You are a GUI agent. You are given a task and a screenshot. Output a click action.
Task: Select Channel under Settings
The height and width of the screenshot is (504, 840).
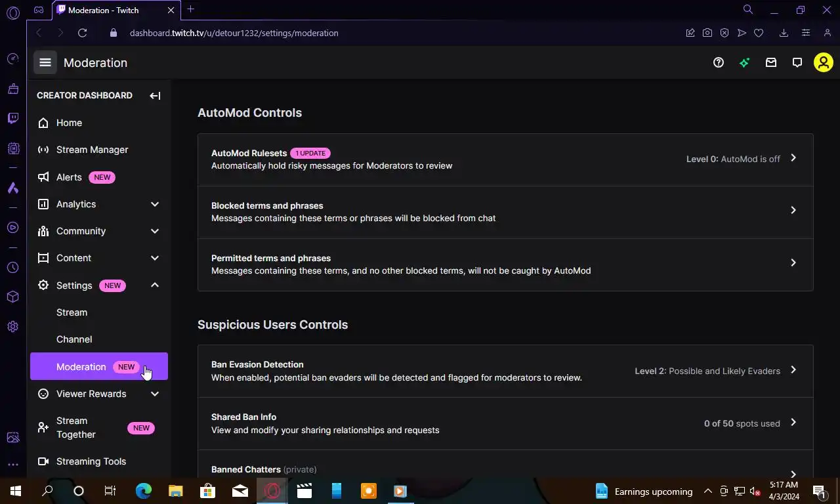tap(99, 339)
